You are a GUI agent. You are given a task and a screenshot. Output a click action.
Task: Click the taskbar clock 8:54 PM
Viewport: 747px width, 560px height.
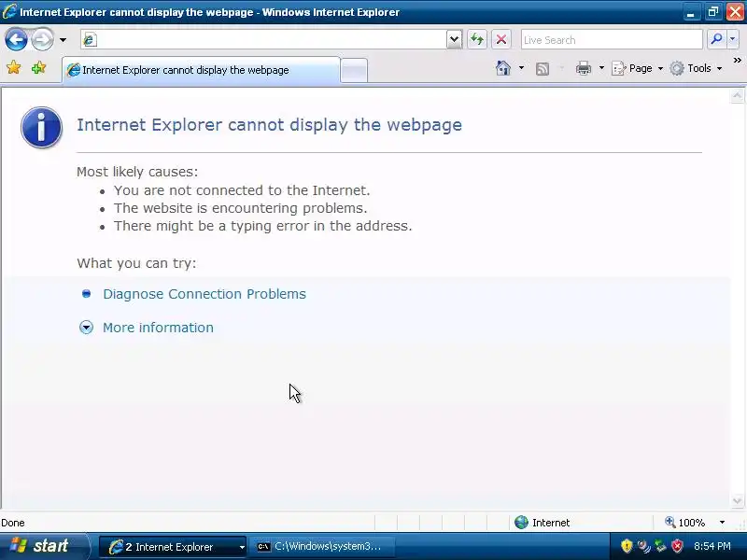pyautogui.click(x=712, y=546)
